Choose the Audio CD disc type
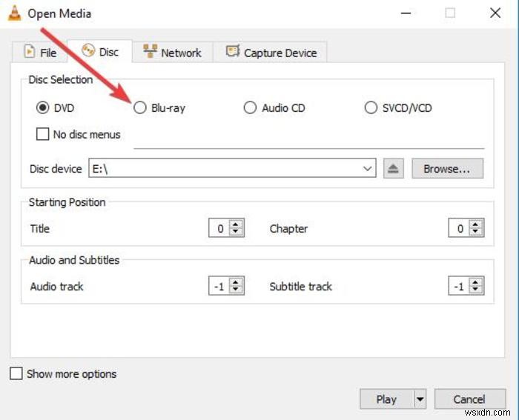 (250, 108)
